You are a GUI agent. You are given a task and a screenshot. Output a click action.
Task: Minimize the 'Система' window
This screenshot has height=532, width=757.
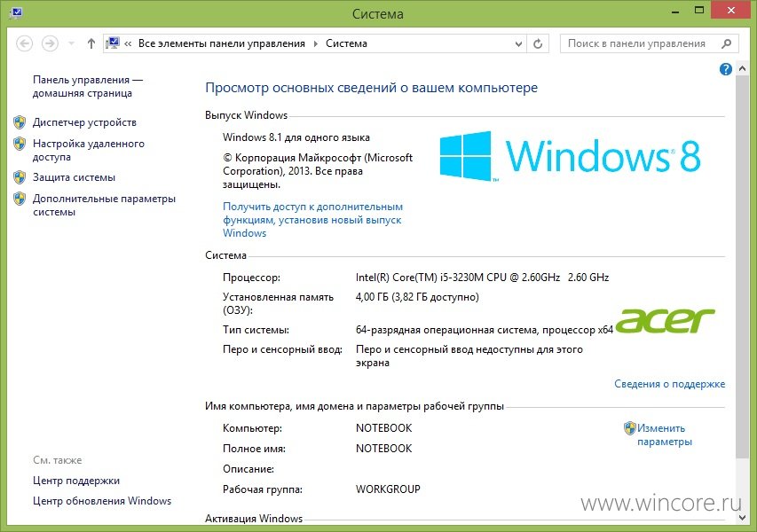[675, 11]
